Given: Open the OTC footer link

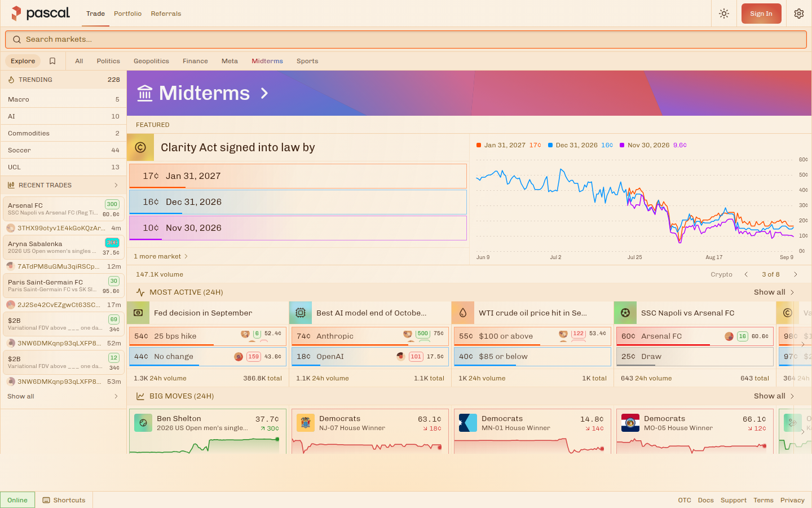Looking at the screenshot, I should click(x=685, y=500).
